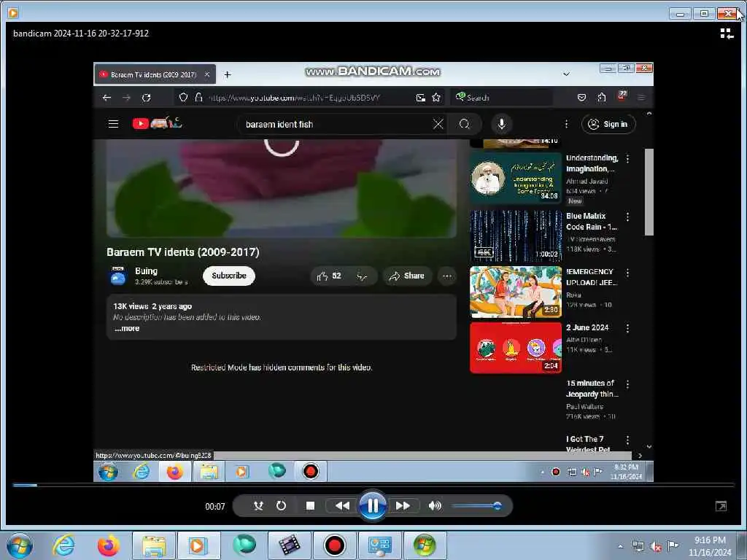Open the Action Center flag icon
The image size is (747, 560).
(x=673, y=545)
